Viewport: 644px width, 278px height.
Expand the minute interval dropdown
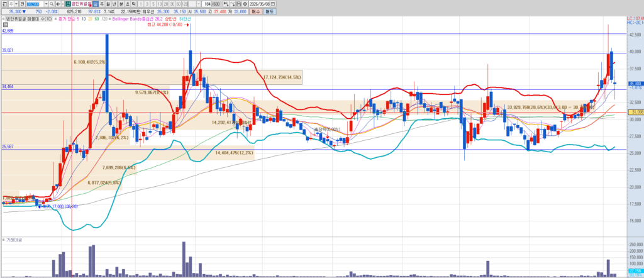pos(199,4)
